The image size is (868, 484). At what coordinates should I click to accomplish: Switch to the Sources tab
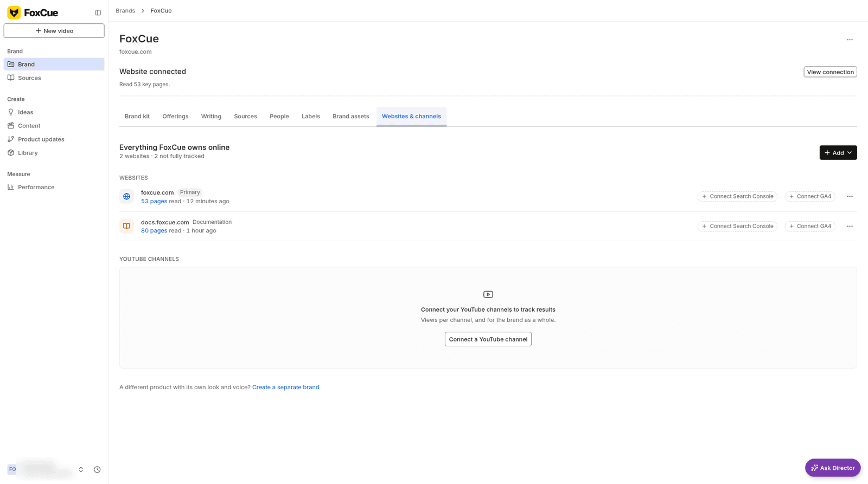pyautogui.click(x=245, y=117)
